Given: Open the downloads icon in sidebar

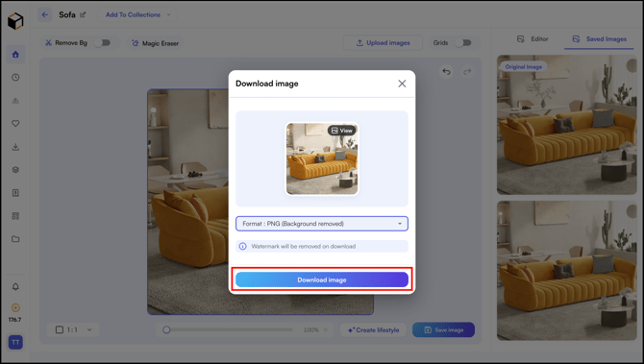Looking at the screenshot, I should pyautogui.click(x=15, y=147).
